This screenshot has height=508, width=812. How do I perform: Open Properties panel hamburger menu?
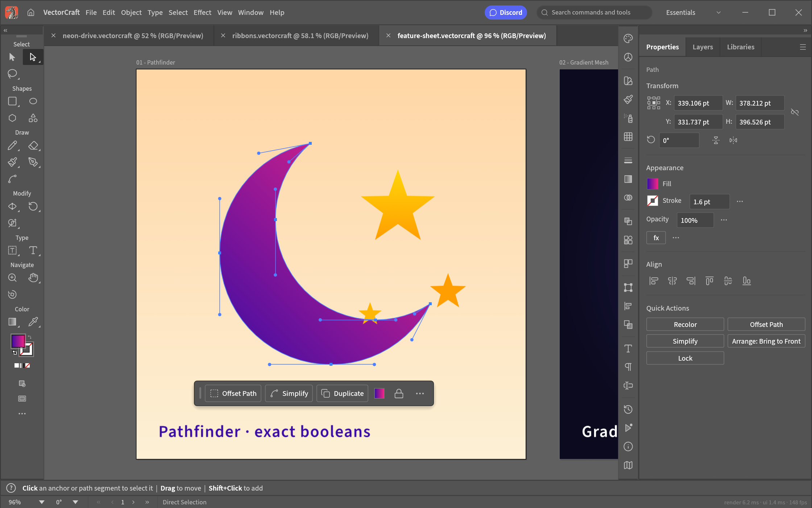tap(803, 47)
